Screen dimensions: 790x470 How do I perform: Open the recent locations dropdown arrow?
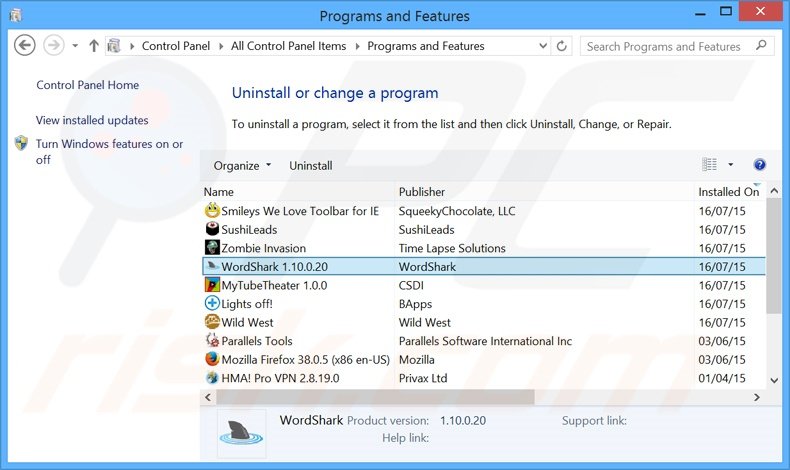[x=75, y=46]
